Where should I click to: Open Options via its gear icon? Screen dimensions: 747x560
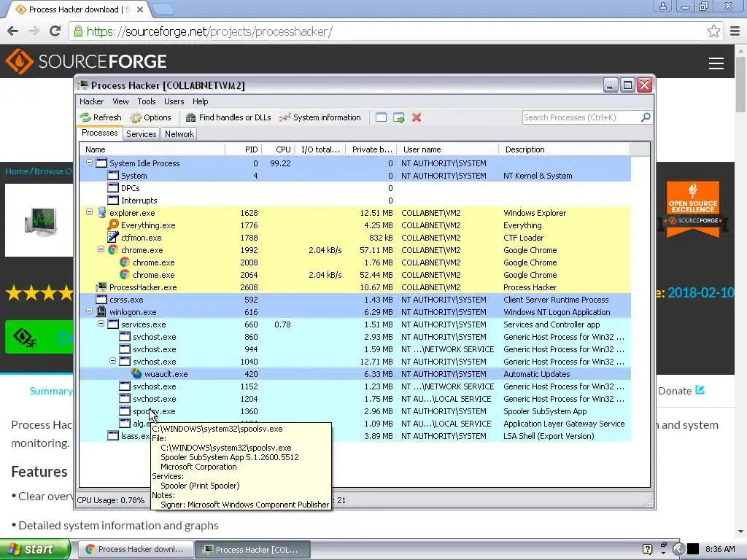click(x=136, y=117)
